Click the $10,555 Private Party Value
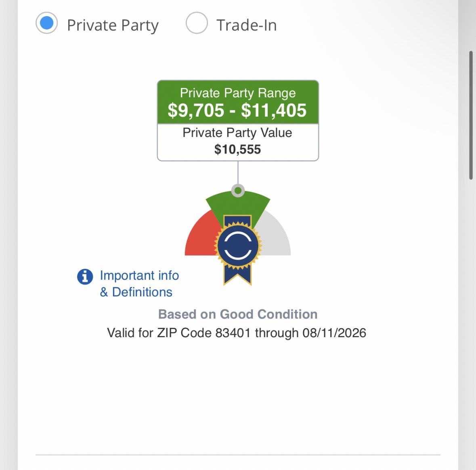This screenshot has height=470, width=476. pyautogui.click(x=238, y=149)
